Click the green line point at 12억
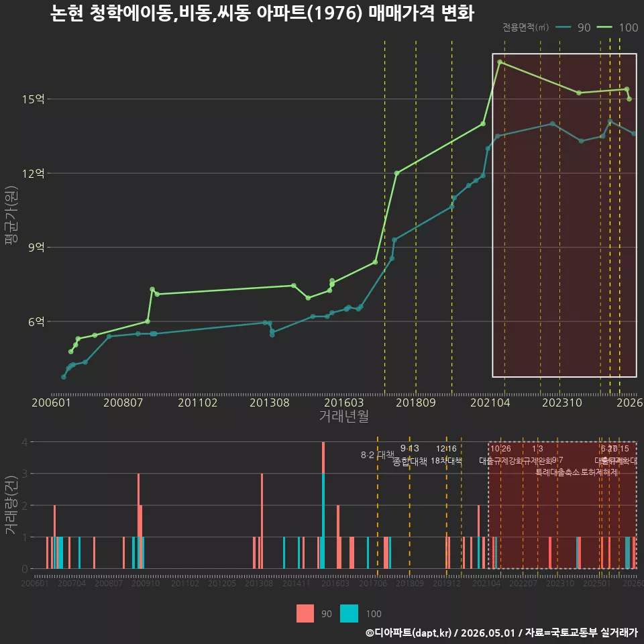 (396, 173)
